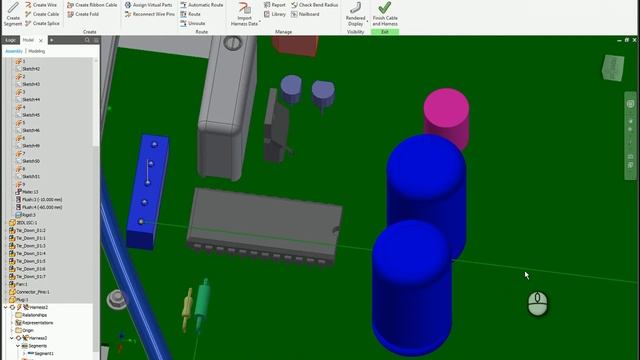Click the Create Cable command
Screen dimensions: 640x360
coord(42,14)
